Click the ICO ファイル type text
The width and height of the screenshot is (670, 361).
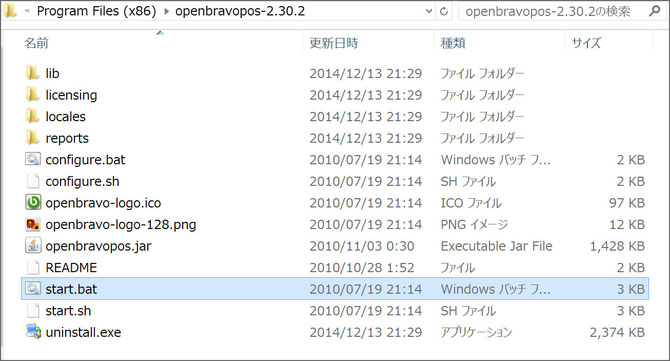(x=471, y=203)
